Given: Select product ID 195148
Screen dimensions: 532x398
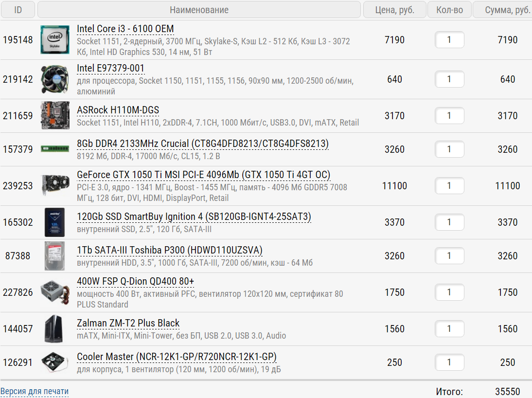Looking at the screenshot, I should 18,40.
